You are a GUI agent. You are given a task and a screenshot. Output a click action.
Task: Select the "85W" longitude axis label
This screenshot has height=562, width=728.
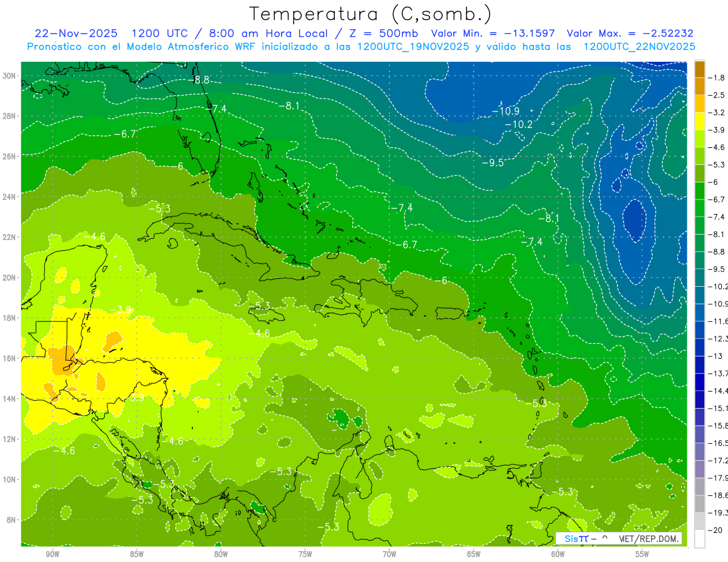pyautogui.click(x=136, y=554)
